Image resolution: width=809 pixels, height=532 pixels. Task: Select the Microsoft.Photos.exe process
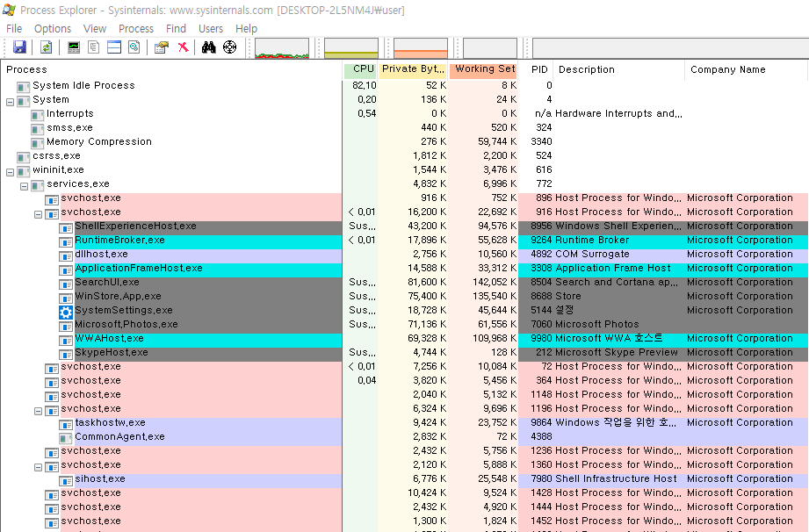click(x=126, y=324)
